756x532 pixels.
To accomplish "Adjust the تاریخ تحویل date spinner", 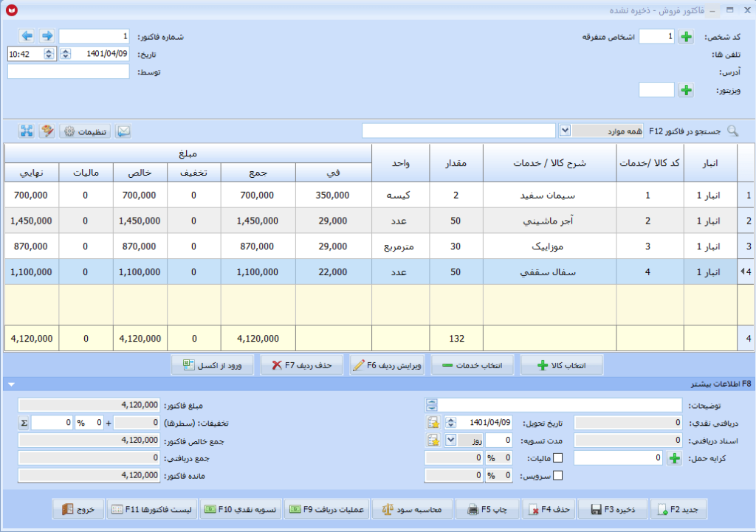I will [450, 423].
